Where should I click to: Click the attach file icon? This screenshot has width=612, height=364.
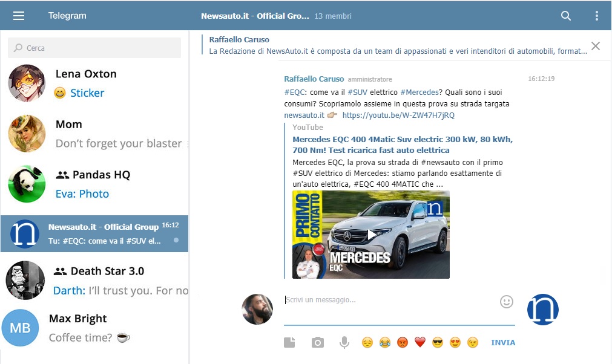[x=289, y=342]
